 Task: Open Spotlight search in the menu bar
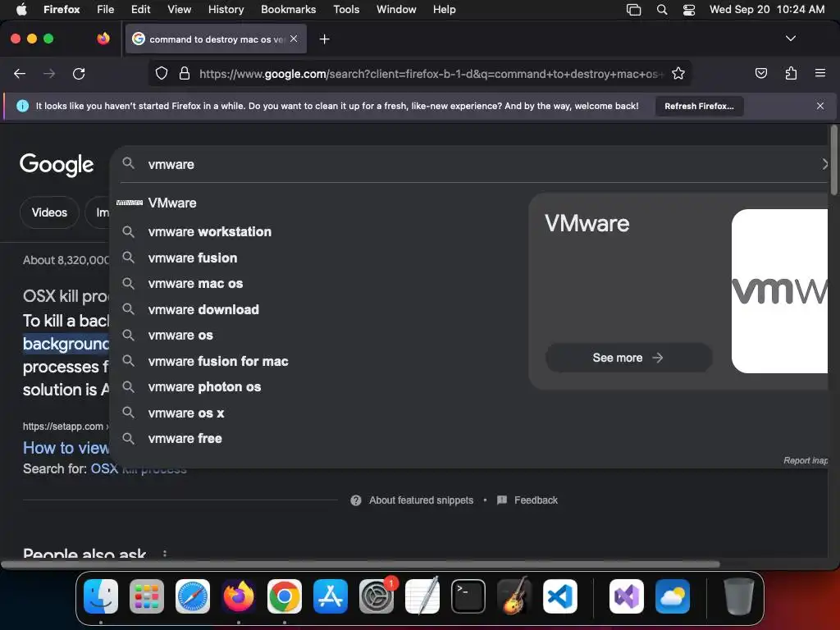pos(662,10)
